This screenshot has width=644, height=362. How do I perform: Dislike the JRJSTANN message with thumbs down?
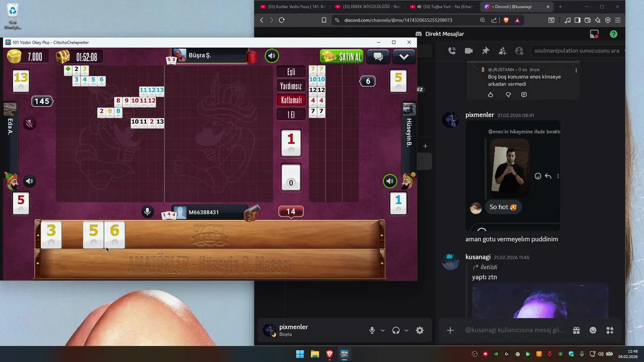(x=508, y=95)
